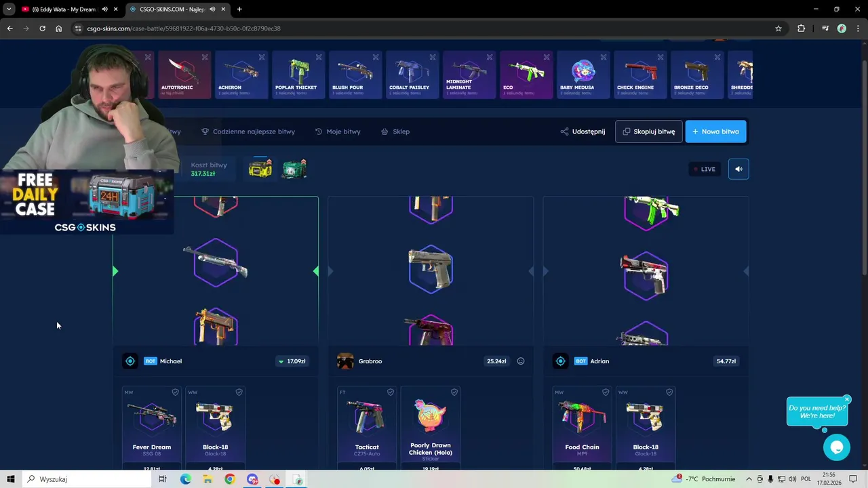Click Adrian's bot avatar icon
The image size is (868, 488).
pos(560,361)
